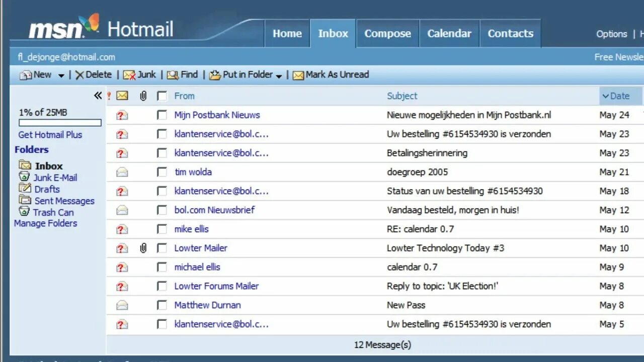The width and height of the screenshot is (644, 362).
Task: Open message from Matthew Durnan
Action: pyautogui.click(x=207, y=305)
